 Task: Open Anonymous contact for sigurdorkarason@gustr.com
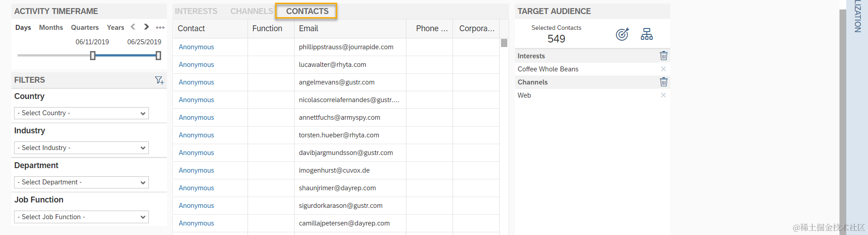196,206
